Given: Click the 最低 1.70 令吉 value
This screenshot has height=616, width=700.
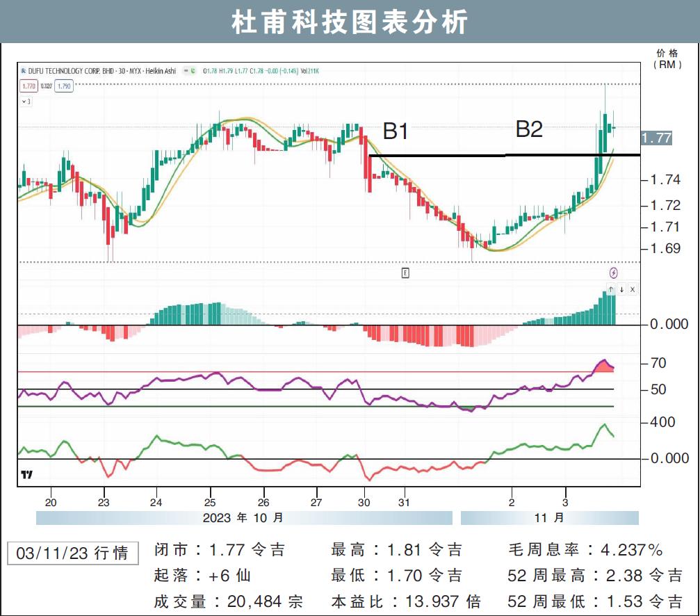Looking at the screenshot, I should pyautogui.click(x=396, y=576).
